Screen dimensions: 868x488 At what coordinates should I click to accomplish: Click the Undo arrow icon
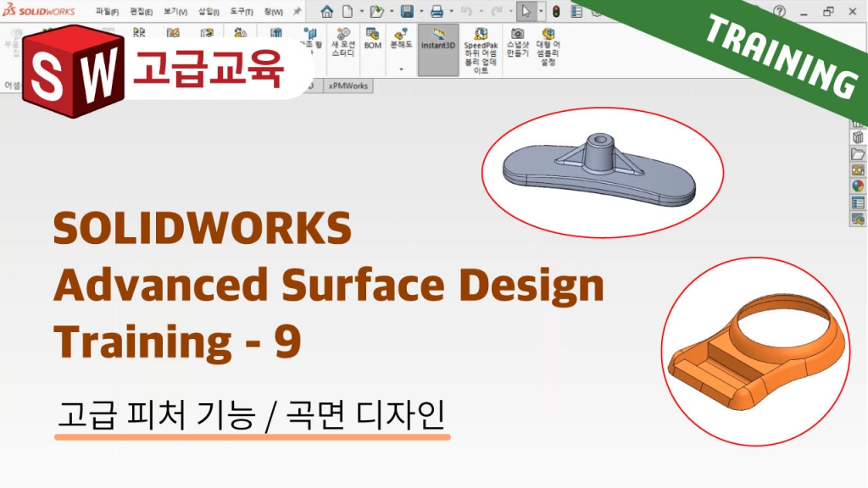coord(466,11)
